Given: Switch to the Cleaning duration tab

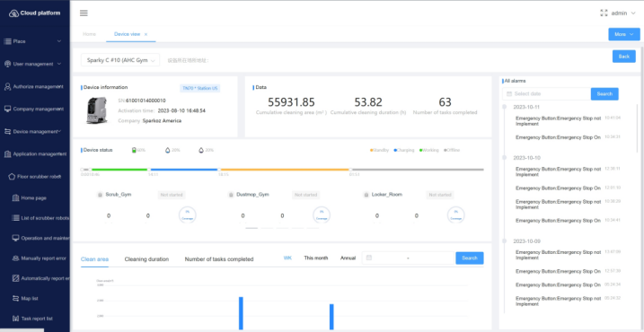Looking at the screenshot, I should [146, 259].
